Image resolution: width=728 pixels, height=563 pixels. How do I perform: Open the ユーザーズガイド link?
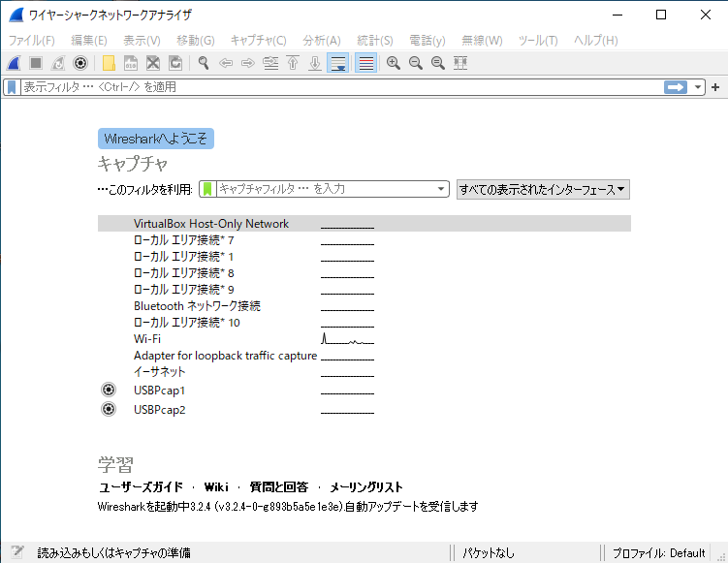pyautogui.click(x=141, y=486)
